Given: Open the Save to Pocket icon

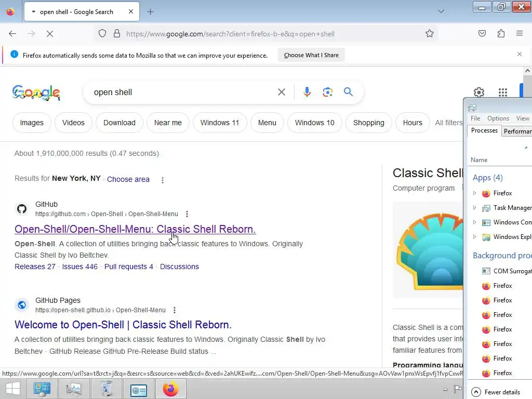Looking at the screenshot, I should pyautogui.click(x=482, y=33).
